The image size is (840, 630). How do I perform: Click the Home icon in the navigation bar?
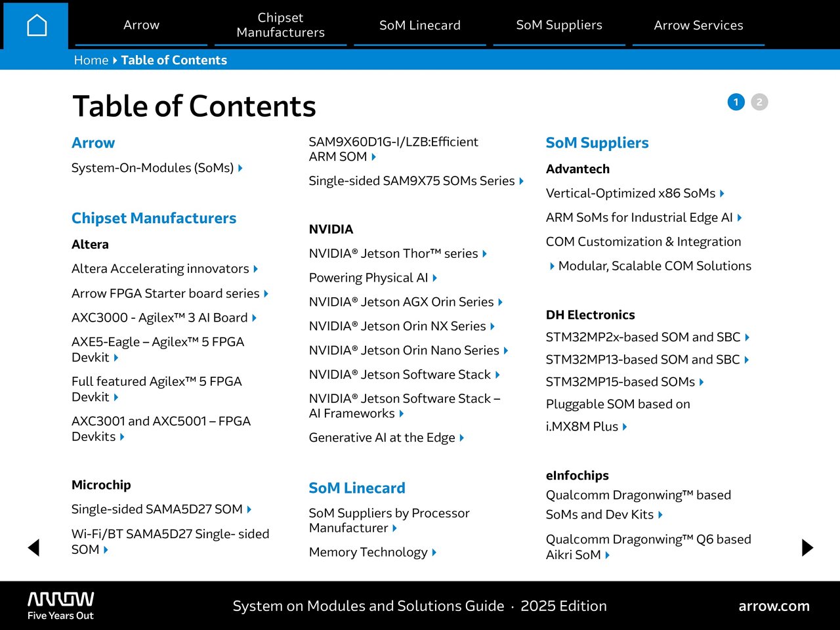[x=36, y=25]
